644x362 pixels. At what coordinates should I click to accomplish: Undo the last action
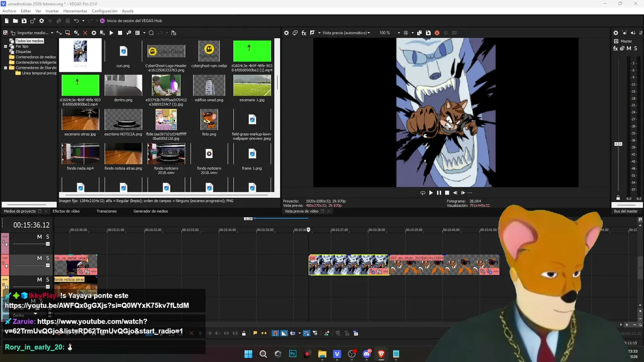(x=76, y=21)
